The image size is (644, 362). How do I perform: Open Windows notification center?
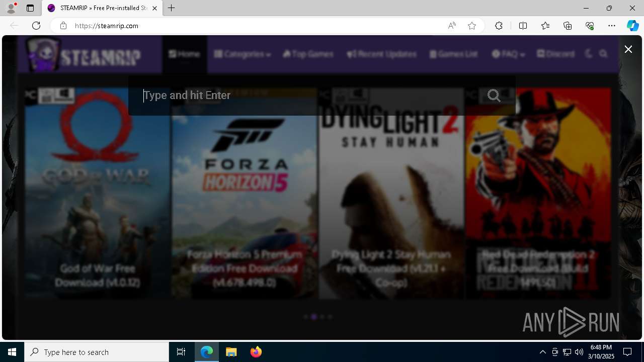click(x=627, y=352)
